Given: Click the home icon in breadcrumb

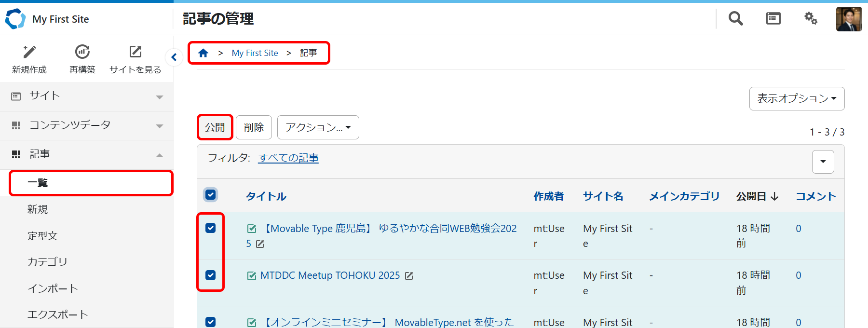Looking at the screenshot, I should [203, 53].
